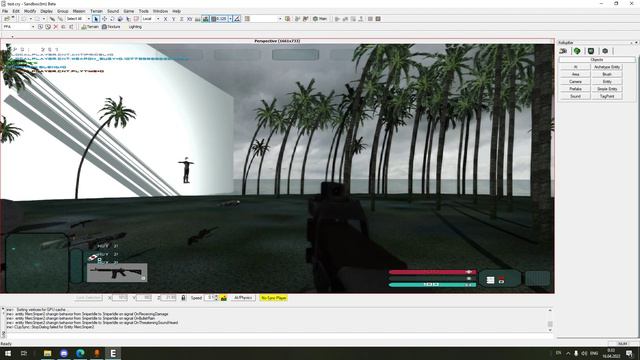640x360 pixels.
Task: Click the console log scrollbar
Action: pyautogui.click(x=550, y=320)
